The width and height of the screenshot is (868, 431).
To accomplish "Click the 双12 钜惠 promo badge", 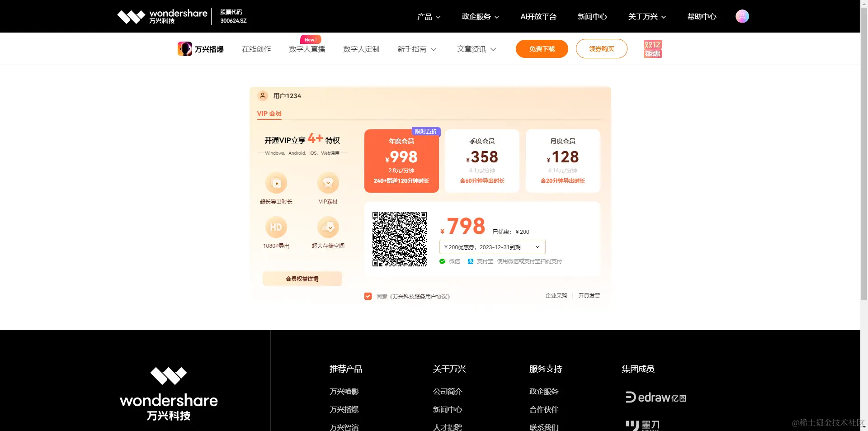I will (x=652, y=49).
